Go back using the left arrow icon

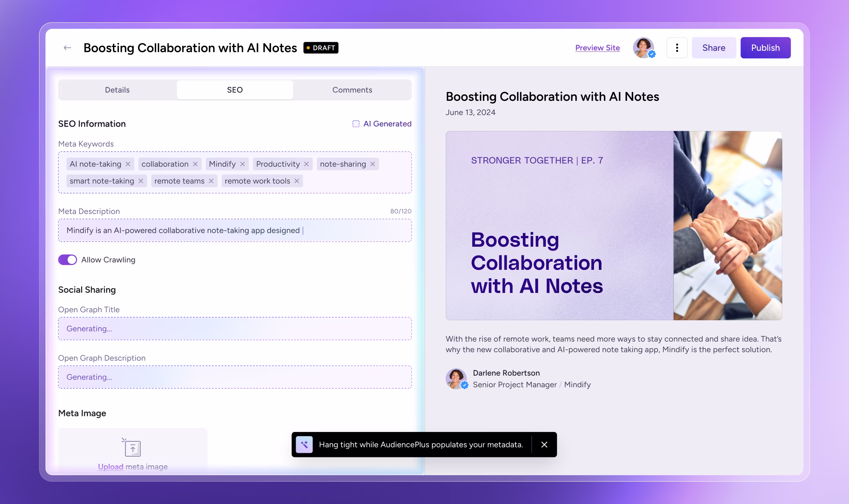coord(67,48)
